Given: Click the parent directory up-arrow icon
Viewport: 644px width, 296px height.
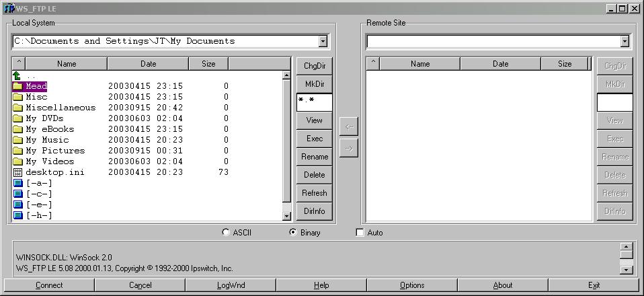Looking at the screenshot, I should (x=17, y=76).
